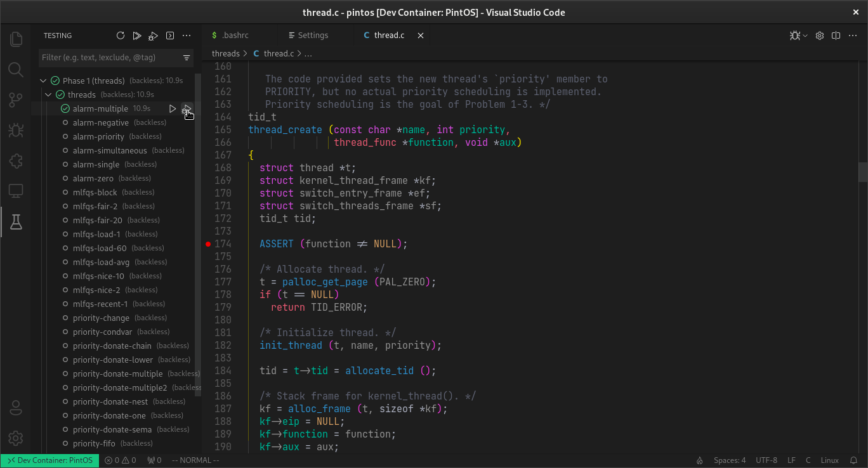Viewport: 868px width, 468px height.
Task: Click the editor vertical scrollbar thumb
Action: (x=863, y=171)
